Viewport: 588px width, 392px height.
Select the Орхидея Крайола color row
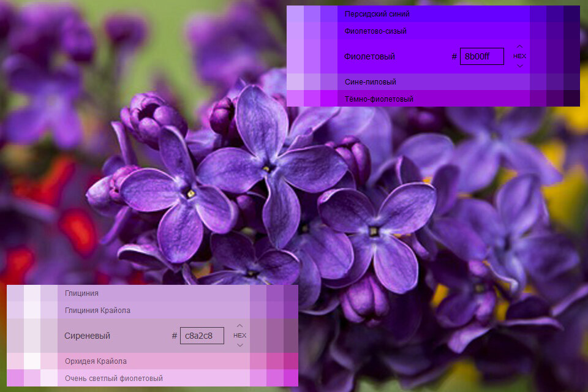(154, 361)
